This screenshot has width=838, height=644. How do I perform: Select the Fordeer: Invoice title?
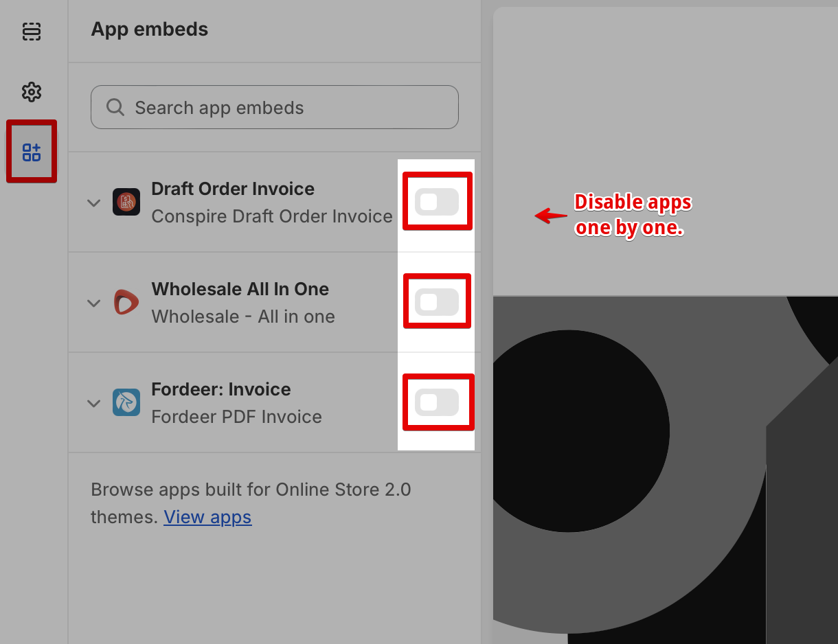tap(221, 389)
